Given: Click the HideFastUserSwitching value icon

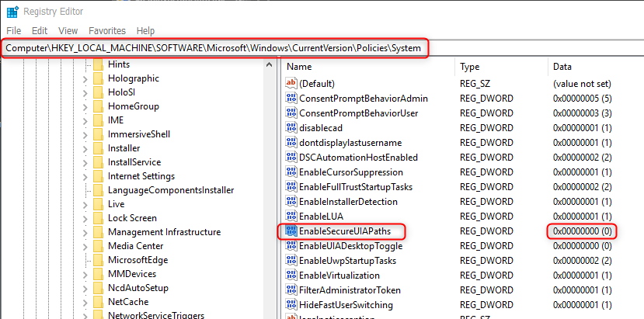Looking at the screenshot, I should [291, 304].
